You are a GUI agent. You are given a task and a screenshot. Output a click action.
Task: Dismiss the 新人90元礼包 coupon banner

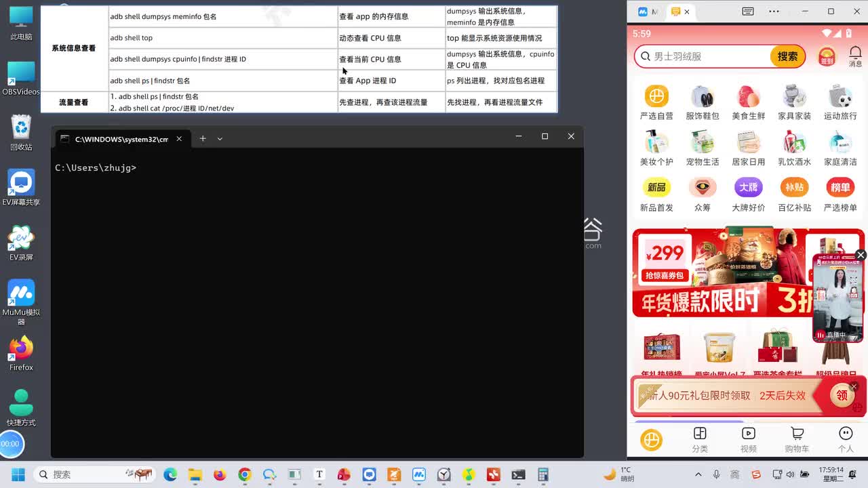854,387
